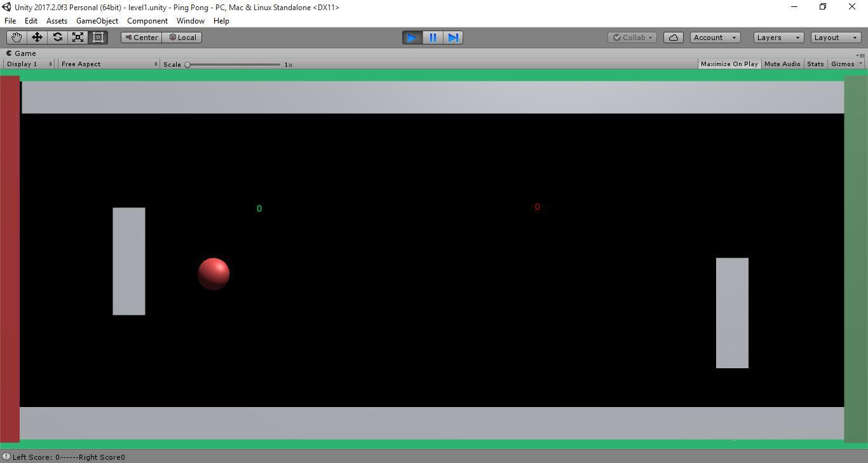Open the Account dropdown

pos(715,38)
